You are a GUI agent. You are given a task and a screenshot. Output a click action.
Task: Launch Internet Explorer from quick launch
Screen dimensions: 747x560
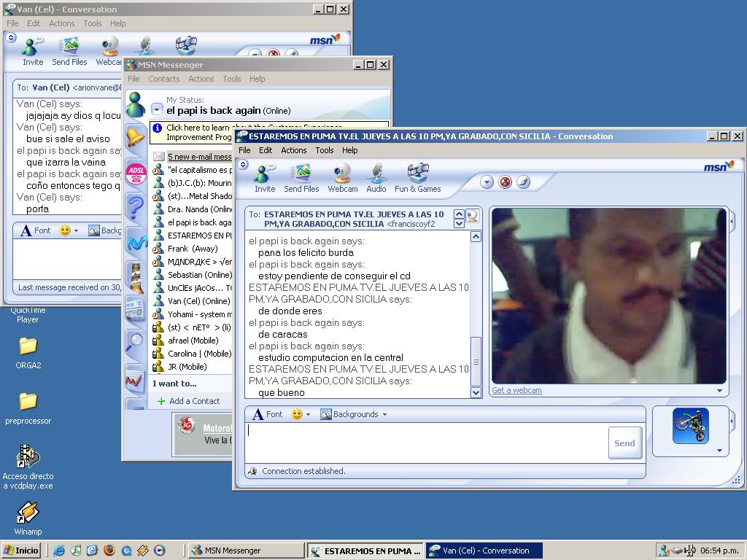pyautogui.click(x=59, y=551)
